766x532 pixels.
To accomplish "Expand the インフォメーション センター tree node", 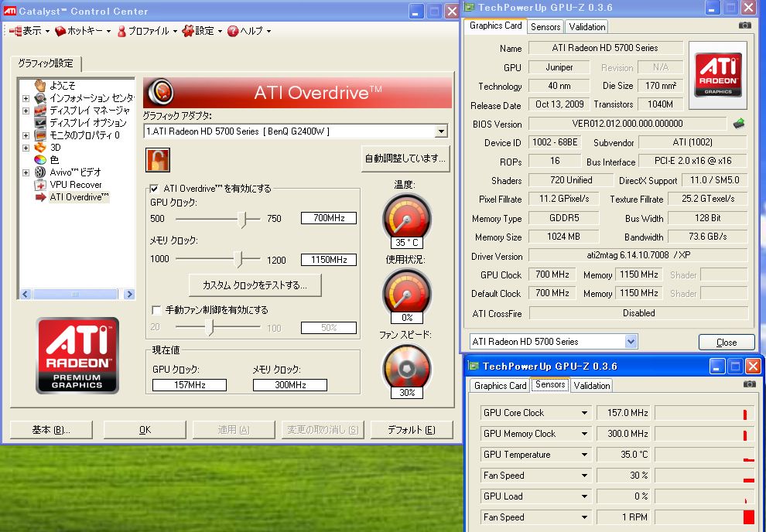I will [26, 98].
